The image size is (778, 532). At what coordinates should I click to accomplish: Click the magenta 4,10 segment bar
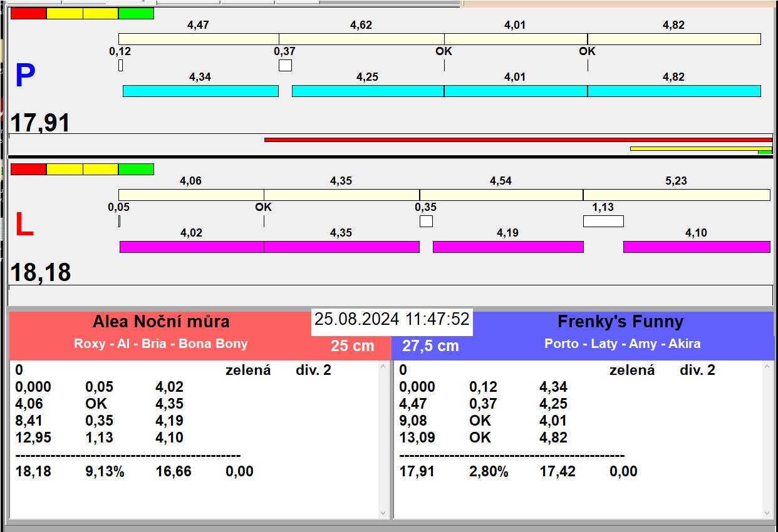(697, 247)
